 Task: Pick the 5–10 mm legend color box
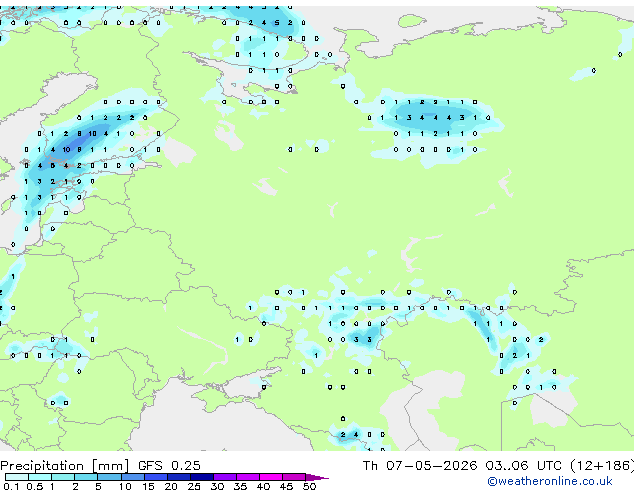109,477
